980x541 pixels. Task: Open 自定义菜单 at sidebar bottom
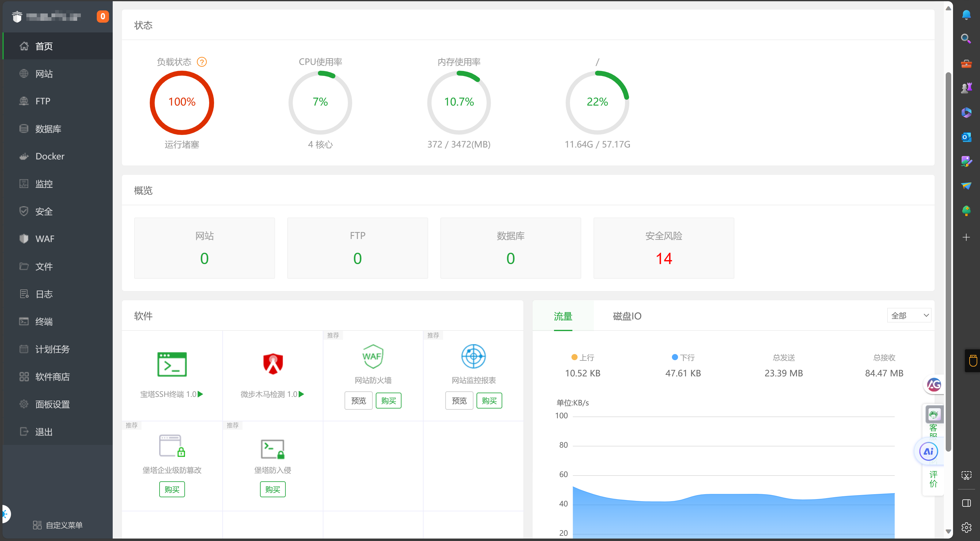[58, 525]
